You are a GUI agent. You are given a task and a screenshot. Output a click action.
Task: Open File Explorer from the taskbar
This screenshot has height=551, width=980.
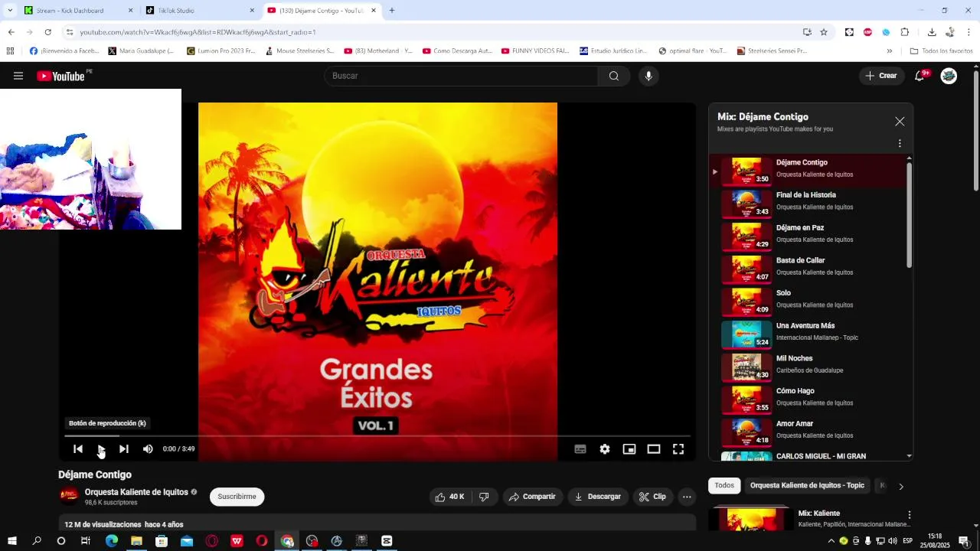pos(136,541)
